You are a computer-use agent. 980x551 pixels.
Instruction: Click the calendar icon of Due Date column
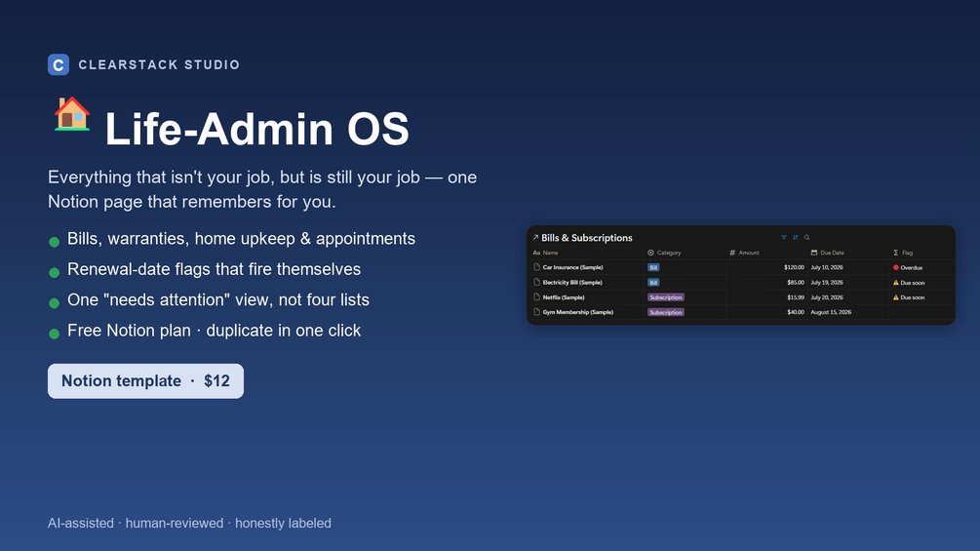point(814,253)
